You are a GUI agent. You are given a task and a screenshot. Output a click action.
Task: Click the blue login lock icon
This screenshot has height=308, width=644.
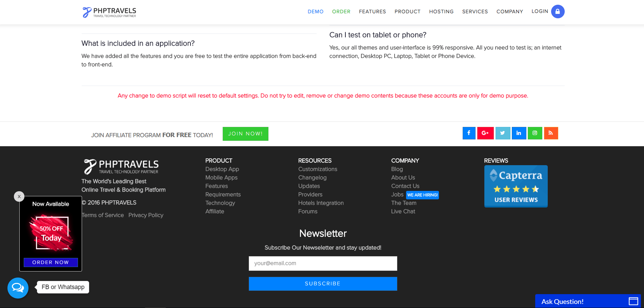(x=558, y=12)
